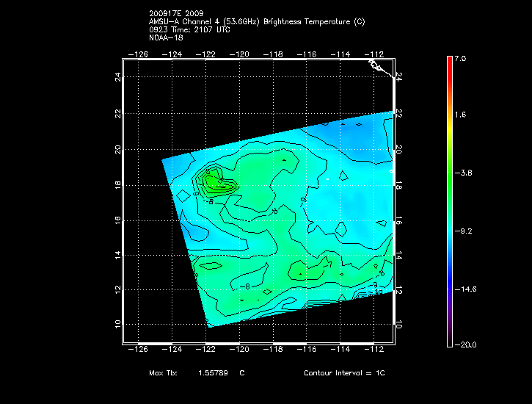Click the -126 label on the top axis
The image size is (532, 404).
(x=138, y=54)
